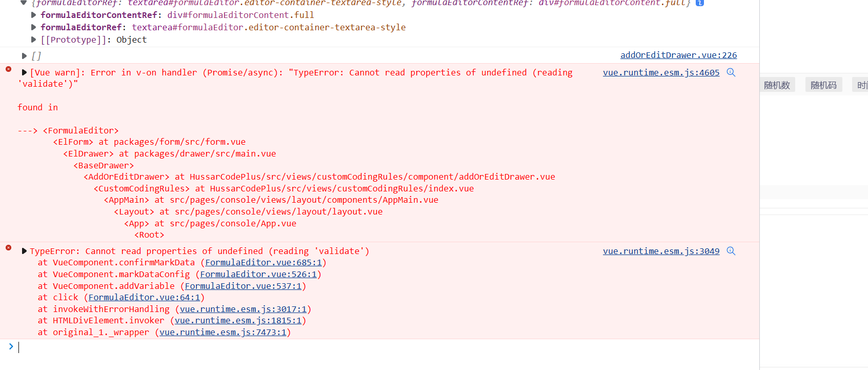Open FormulaEditor.vue:526:1 stack link
868x370 pixels.
pyautogui.click(x=258, y=274)
